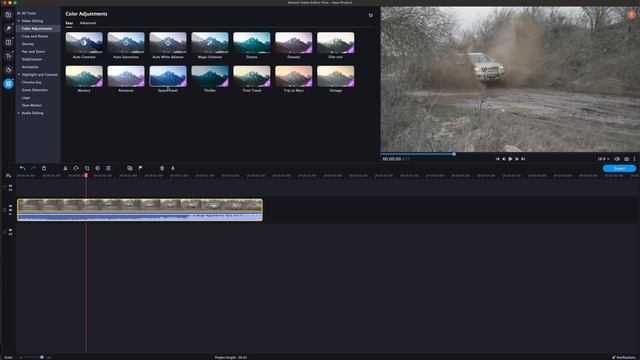Detach preview window icon
This screenshot has height=360, width=640.
pos(617,159)
